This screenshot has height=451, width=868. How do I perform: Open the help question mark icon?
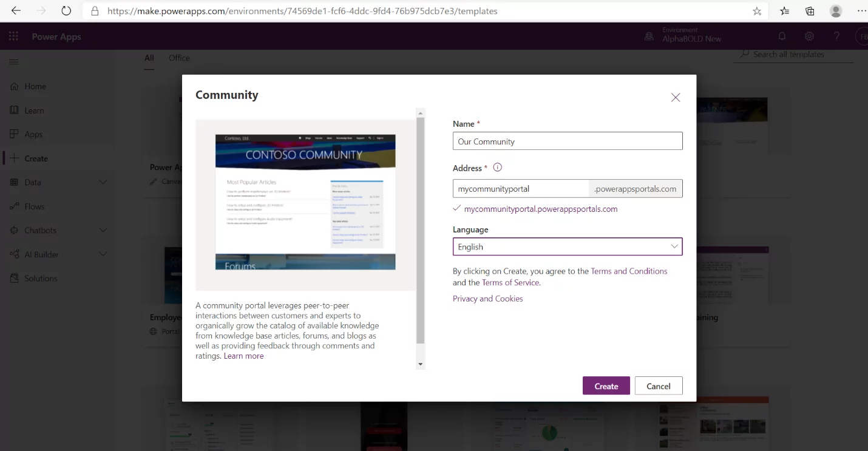[x=836, y=36]
